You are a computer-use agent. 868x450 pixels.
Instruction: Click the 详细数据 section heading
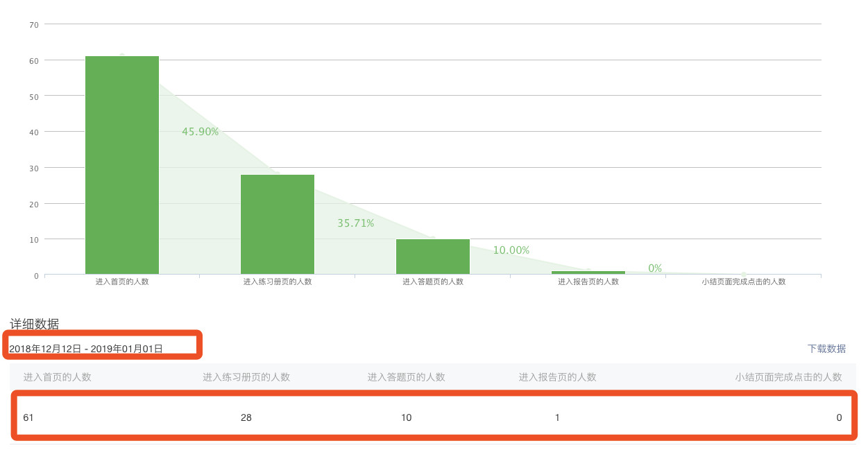tap(34, 324)
